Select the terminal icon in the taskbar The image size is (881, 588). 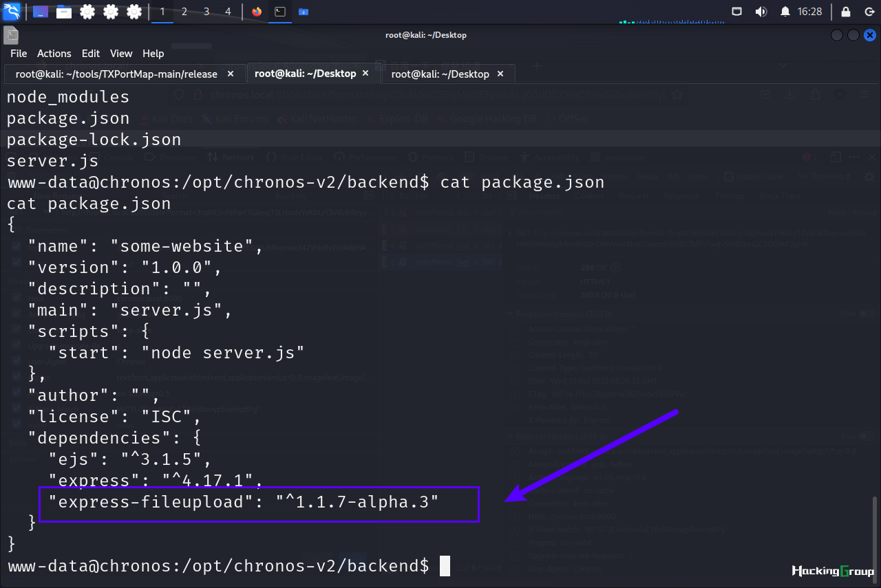[280, 12]
